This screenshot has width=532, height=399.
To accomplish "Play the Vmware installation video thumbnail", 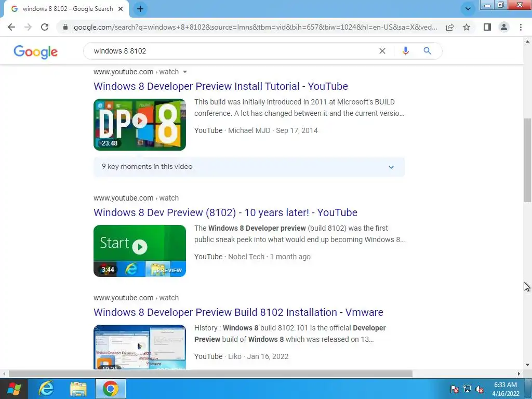I will click(140, 347).
